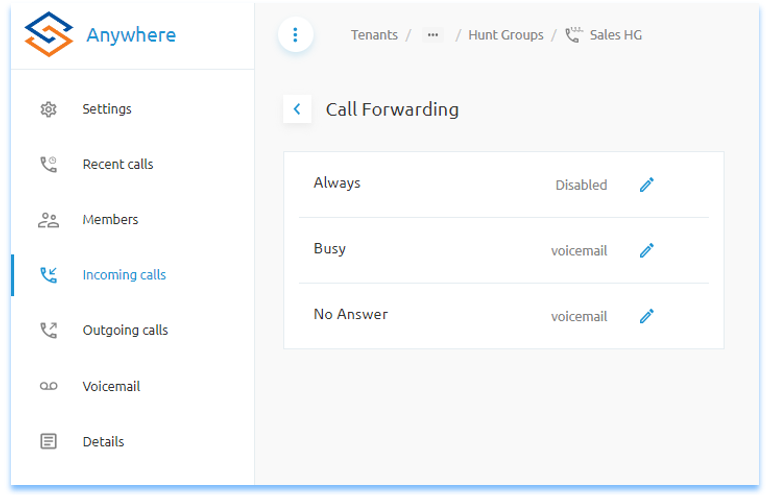This screenshot has width=766, height=495.
Task: Click the Members people icon
Action: (48, 220)
